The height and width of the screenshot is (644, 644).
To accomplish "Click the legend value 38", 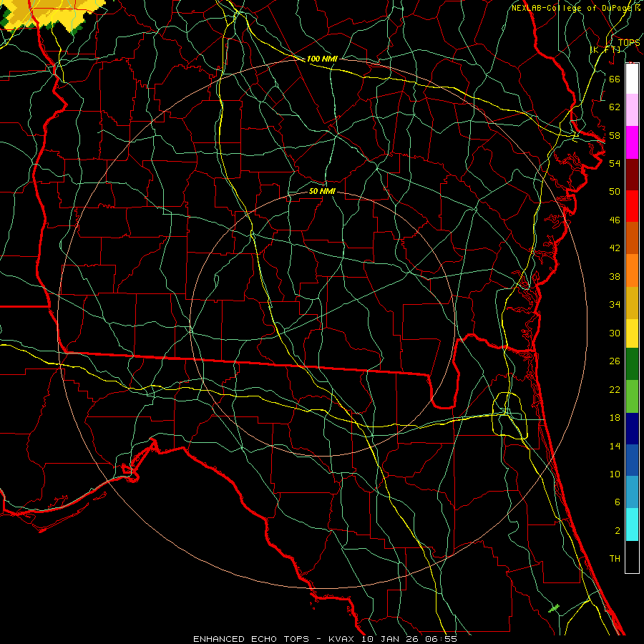I will 615,276.
